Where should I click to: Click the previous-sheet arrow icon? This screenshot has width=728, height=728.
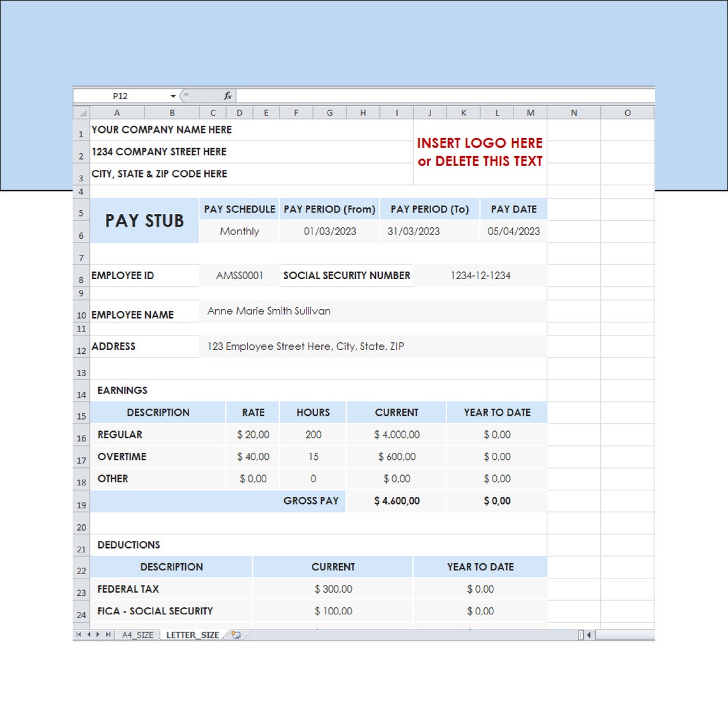click(87, 634)
